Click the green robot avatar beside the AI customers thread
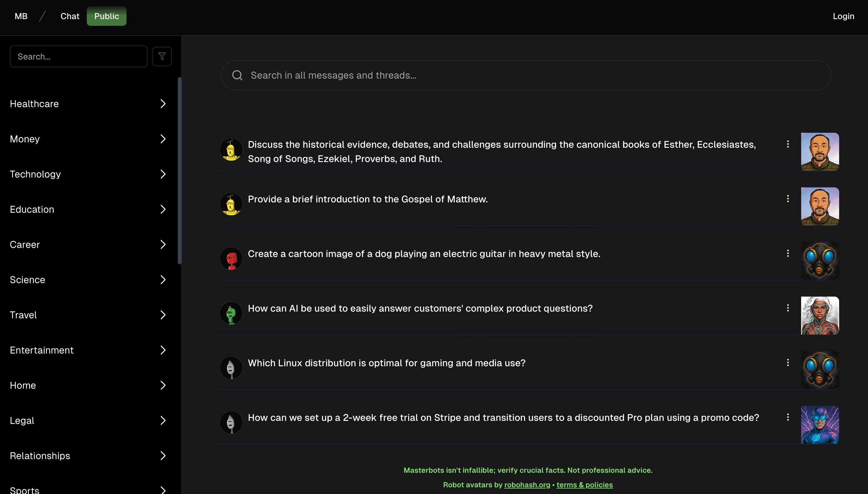Screen dimensions: 868x494 pos(231,313)
